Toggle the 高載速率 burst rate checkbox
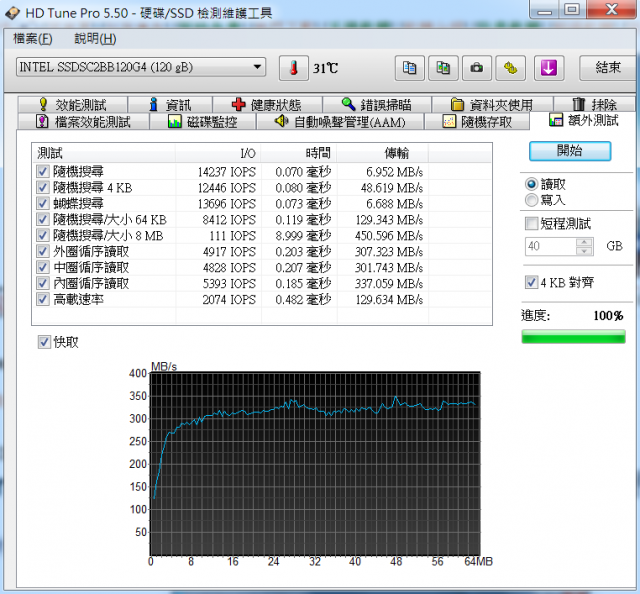The width and height of the screenshot is (640, 594). (x=43, y=299)
